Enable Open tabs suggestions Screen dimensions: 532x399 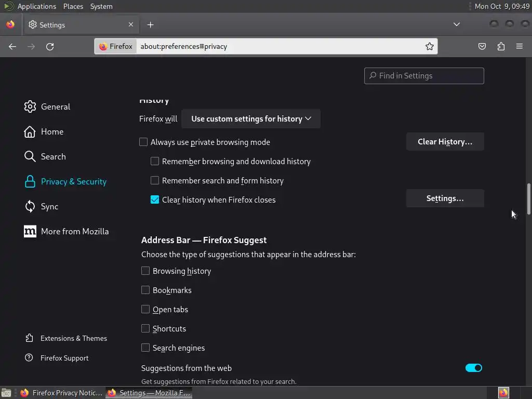click(145, 309)
